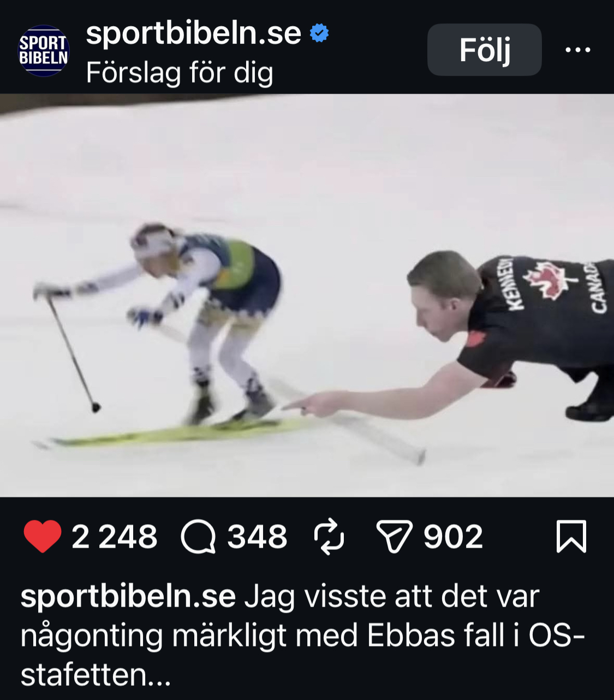Open sportbibeln.se profile from header username
The image size is (614, 700).
pyautogui.click(x=193, y=33)
